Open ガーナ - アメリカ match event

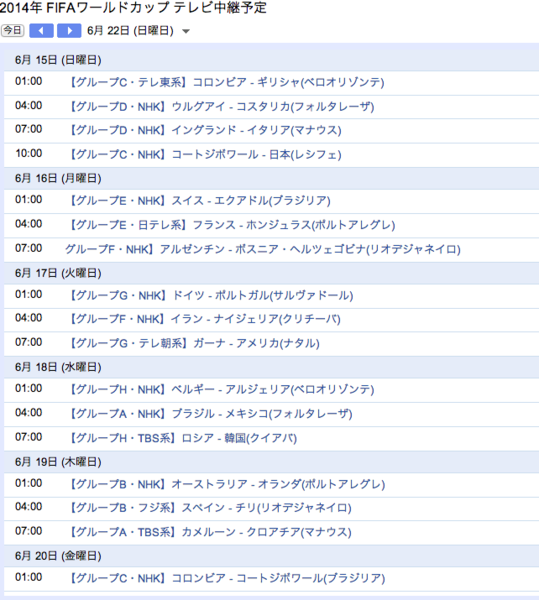[x=194, y=343]
